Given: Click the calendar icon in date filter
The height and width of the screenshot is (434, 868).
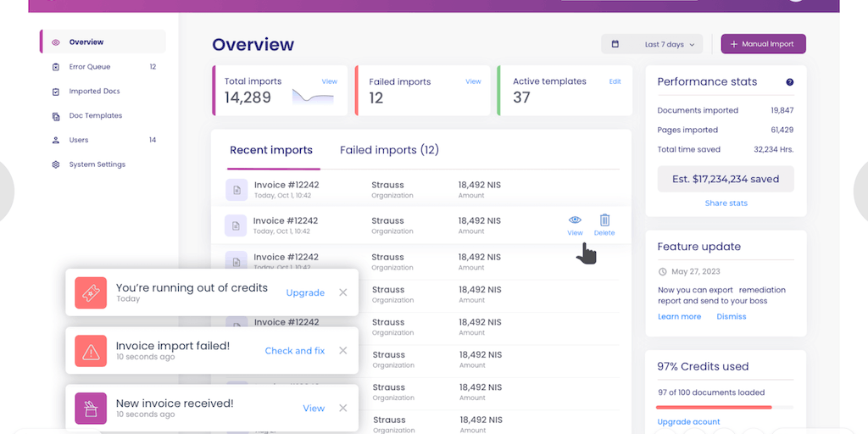Looking at the screenshot, I should tap(615, 44).
